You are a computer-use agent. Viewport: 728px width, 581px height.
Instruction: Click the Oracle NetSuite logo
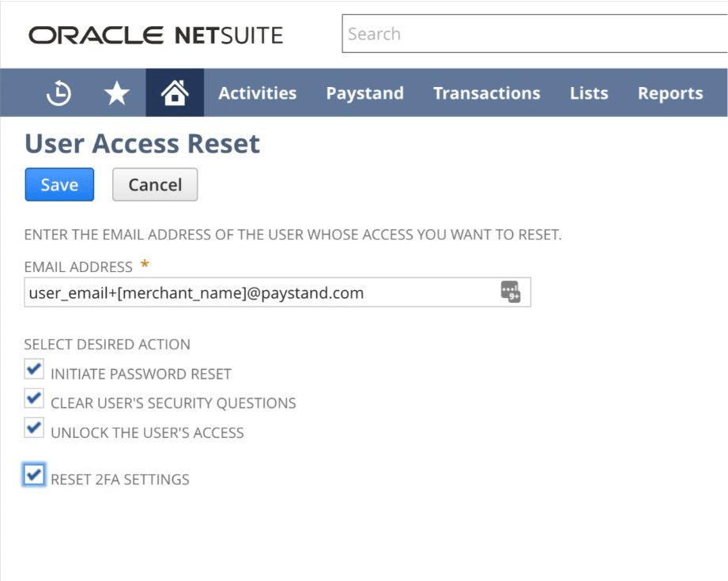coord(156,36)
